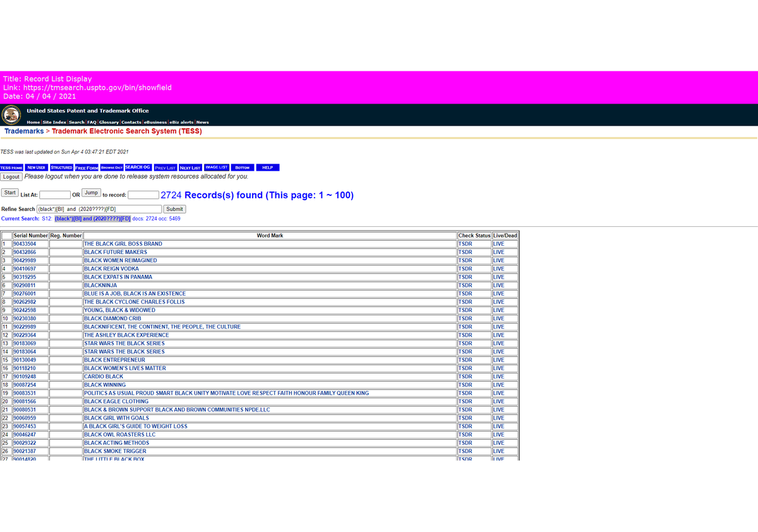The width and height of the screenshot is (758, 532).
Task: Click the highlighted current search query S12
Action: [93, 219]
